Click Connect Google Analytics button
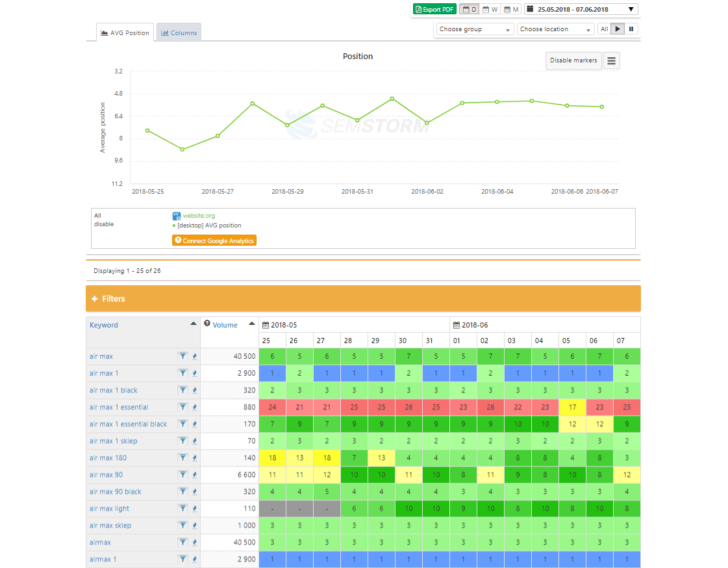 (x=214, y=240)
